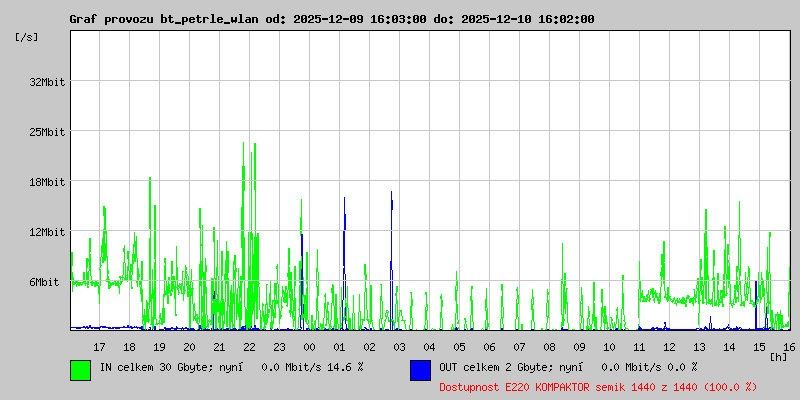Click the [/s] unit label
The height and width of the screenshot is (400, 800).
(27, 37)
